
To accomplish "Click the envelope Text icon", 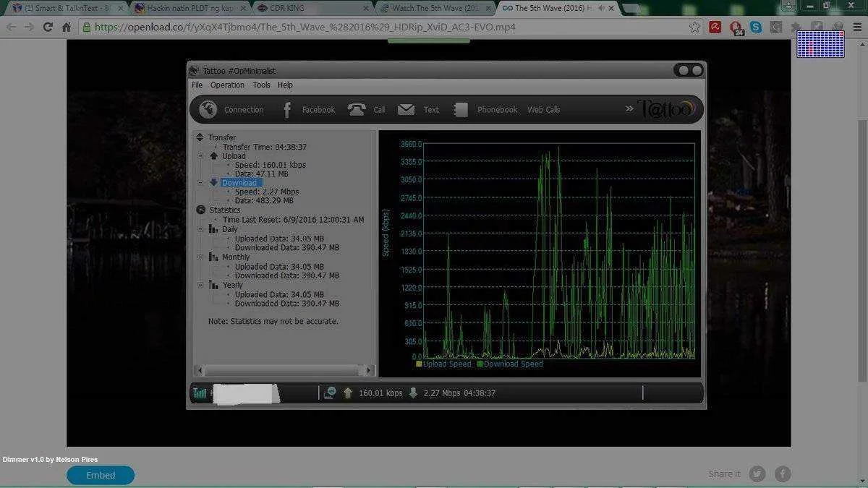I will 406,109.
